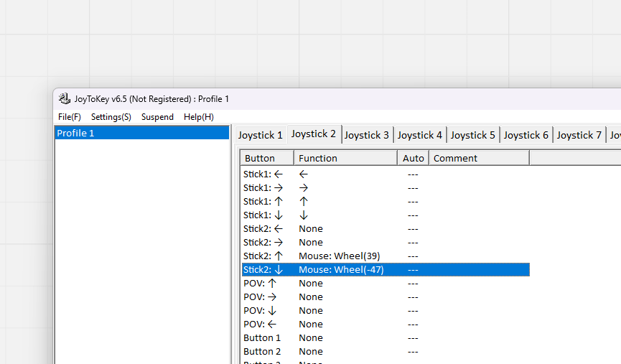Screen dimensions: 621x364
Task: Select the Stick1 left arrow row
Action: coord(386,174)
